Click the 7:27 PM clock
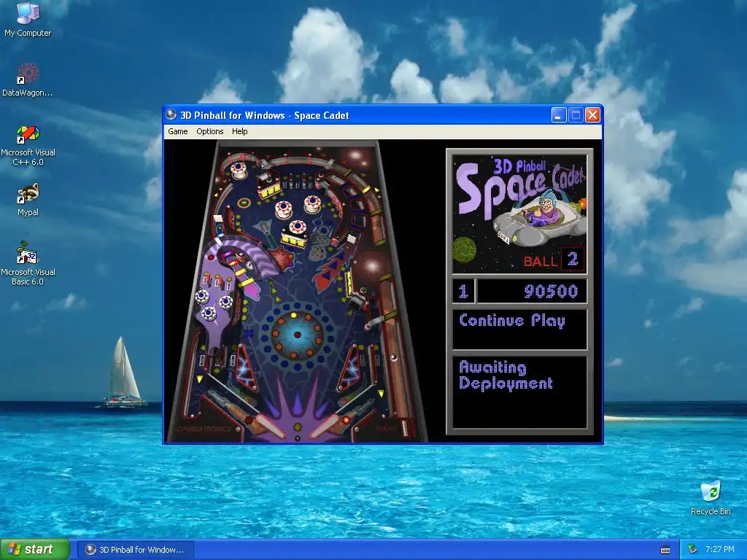The image size is (747, 560). point(719,550)
